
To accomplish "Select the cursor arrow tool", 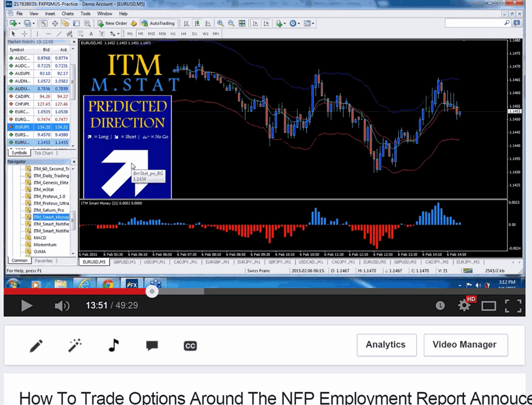I will [13, 34].
